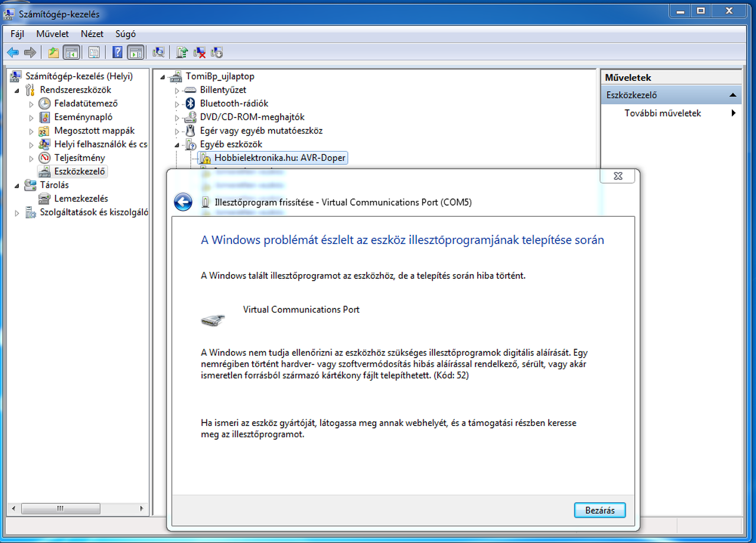Collapse the Eszközkezelő section in Műveletek pane
Screen dimensions: 756x543
[x=732, y=95]
